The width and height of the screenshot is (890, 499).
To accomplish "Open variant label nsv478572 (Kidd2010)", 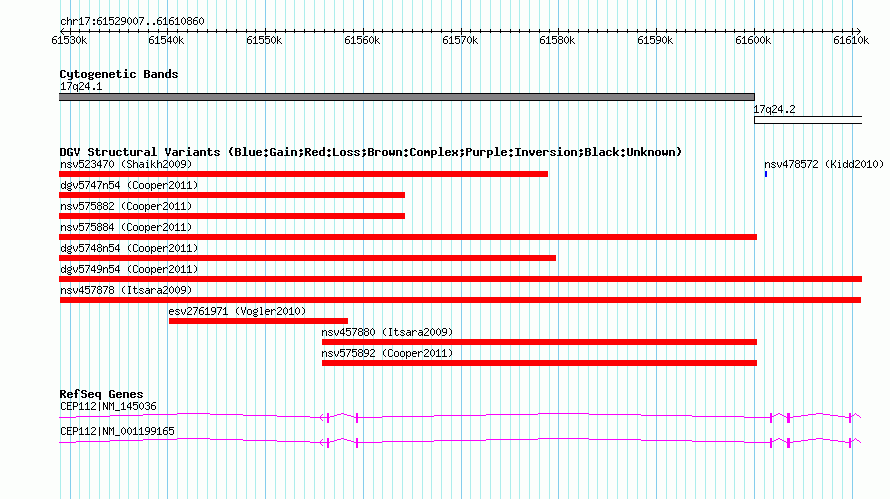I will [824, 164].
